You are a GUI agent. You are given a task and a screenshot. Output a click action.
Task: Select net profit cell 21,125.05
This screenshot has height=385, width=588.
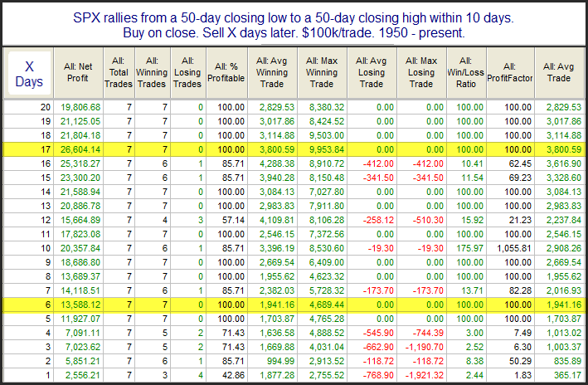click(x=80, y=122)
